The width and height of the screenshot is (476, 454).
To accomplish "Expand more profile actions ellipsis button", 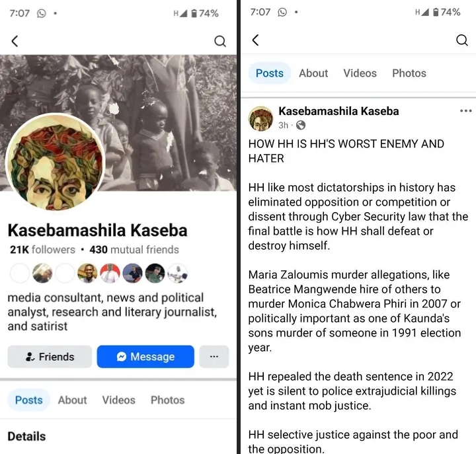I will (x=214, y=357).
